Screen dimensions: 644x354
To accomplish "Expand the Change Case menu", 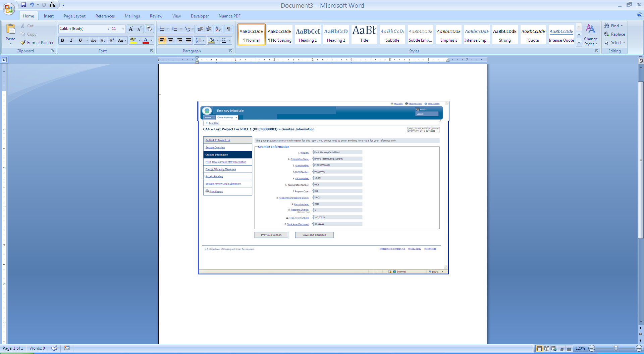I will pos(122,40).
